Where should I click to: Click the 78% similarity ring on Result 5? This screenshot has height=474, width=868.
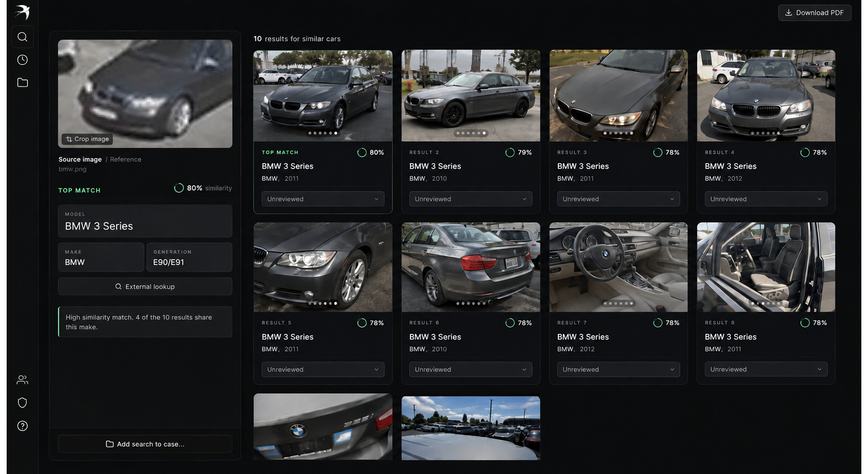pyautogui.click(x=362, y=323)
